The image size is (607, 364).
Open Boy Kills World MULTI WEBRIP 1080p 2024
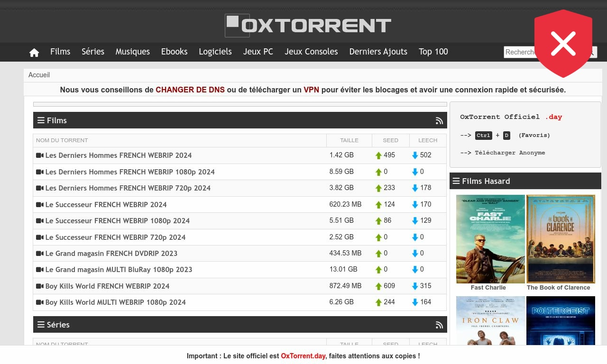tap(116, 302)
